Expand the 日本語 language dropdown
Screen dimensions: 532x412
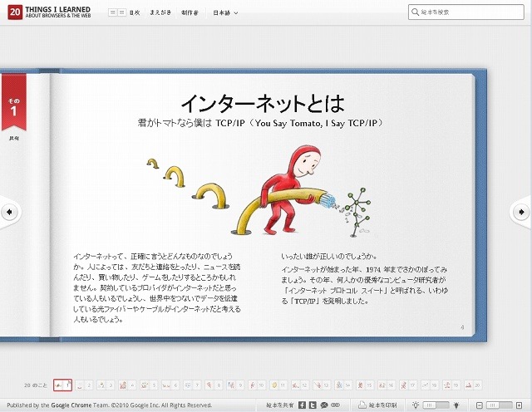[x=225, y=13]
